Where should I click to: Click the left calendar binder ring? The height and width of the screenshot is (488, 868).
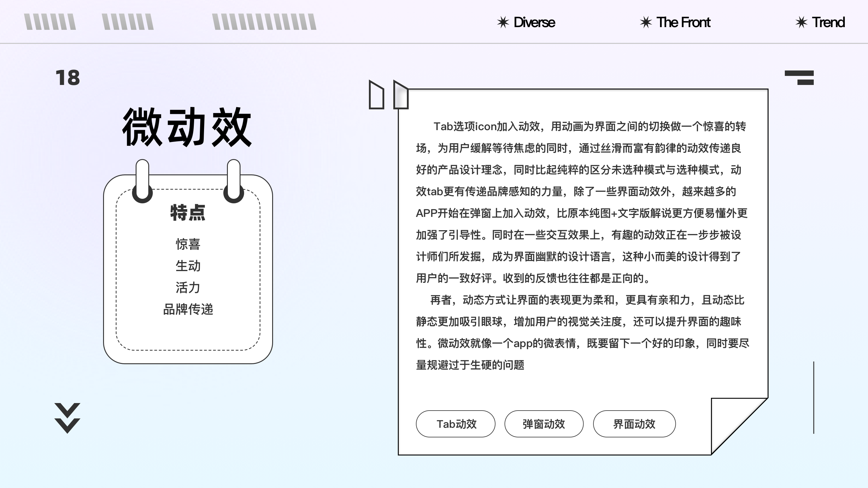click(143, 181)
